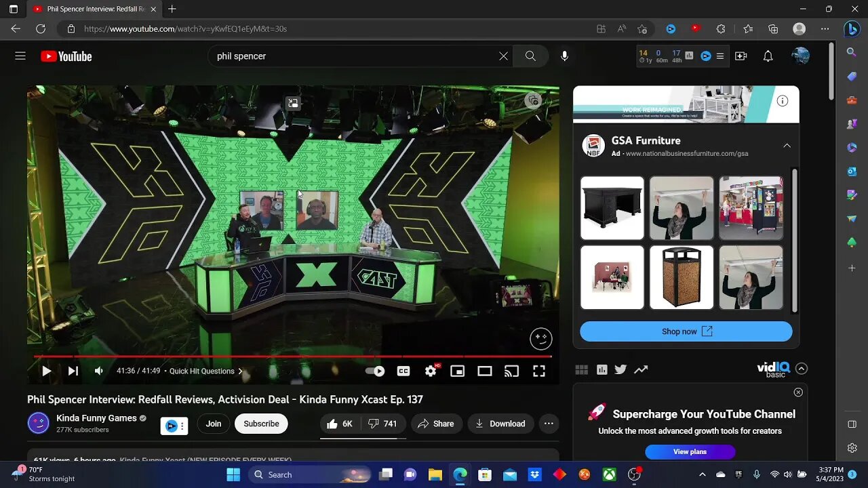Cast the video to a TV

tap(512, 371)
